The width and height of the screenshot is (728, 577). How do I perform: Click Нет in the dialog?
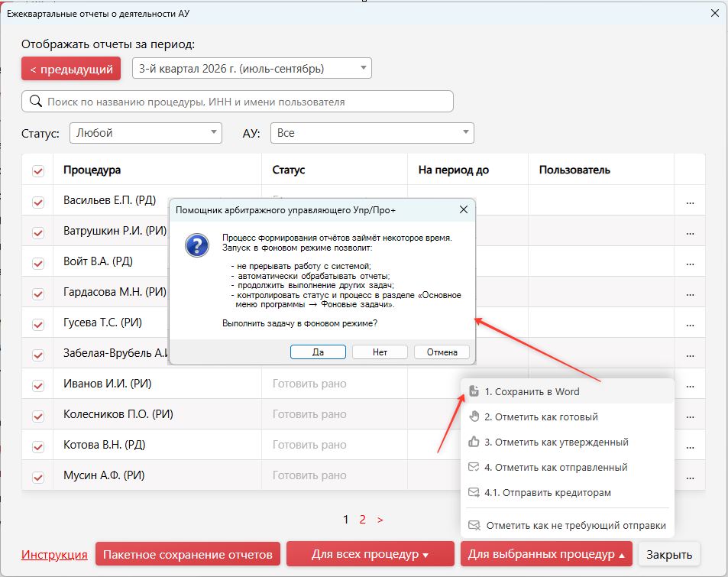coord(380,352)
